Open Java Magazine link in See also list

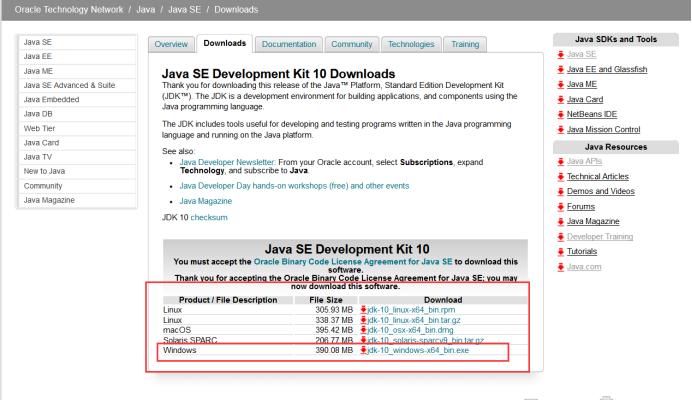click(x=206, y=201)
